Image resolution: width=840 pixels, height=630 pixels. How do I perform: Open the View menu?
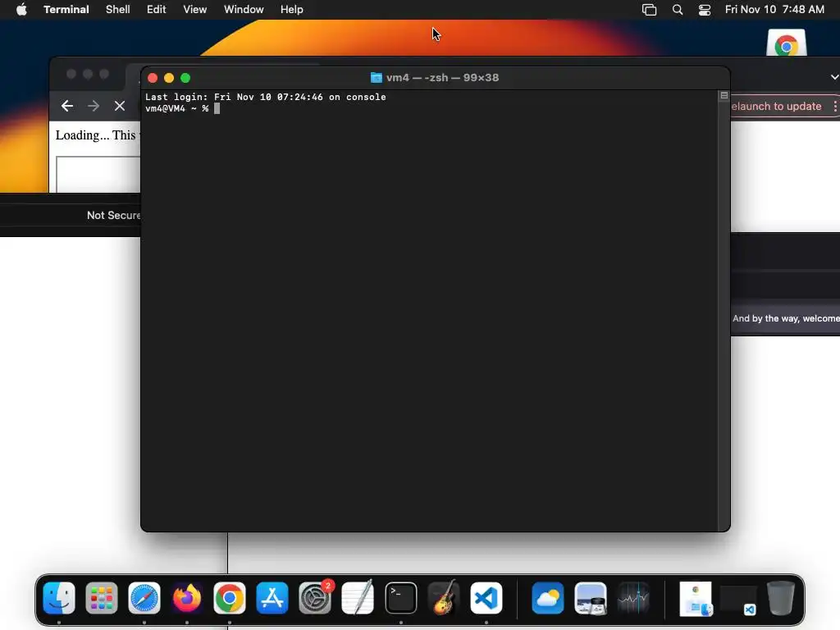pyautogui.click(x=195, y=10)
